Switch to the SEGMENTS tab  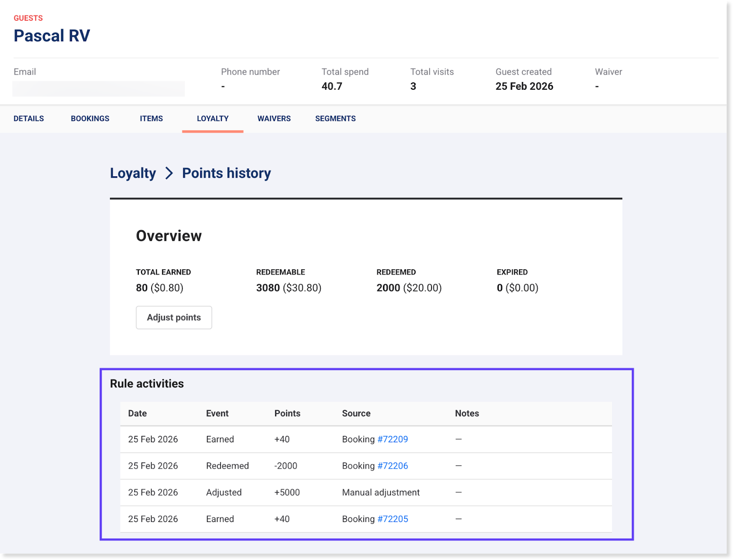point(335,119)
